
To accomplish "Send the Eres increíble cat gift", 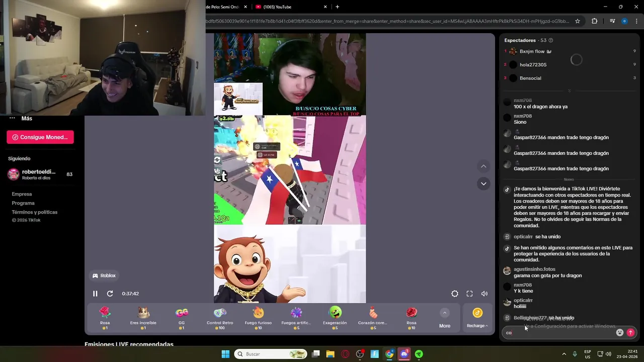I will coord(143,318).
